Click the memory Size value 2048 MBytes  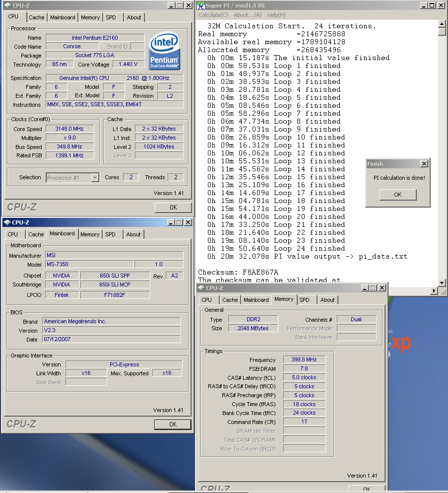pyautogui.click(x=253, y=328)
